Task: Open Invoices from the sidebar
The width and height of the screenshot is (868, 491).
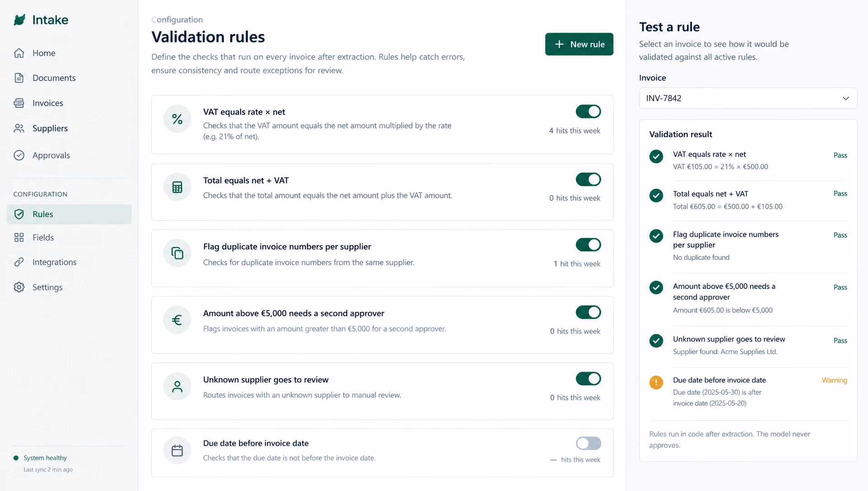Action: [48, 103]
